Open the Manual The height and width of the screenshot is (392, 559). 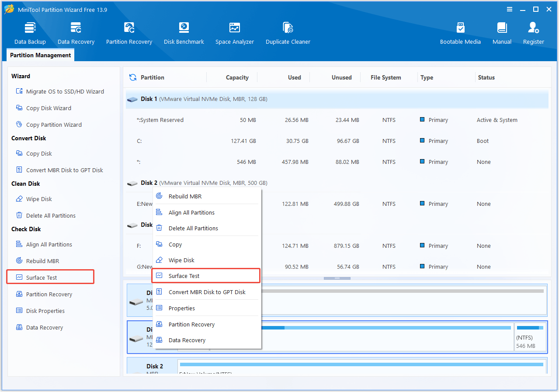pyautogui.click(x=502, y=34)
